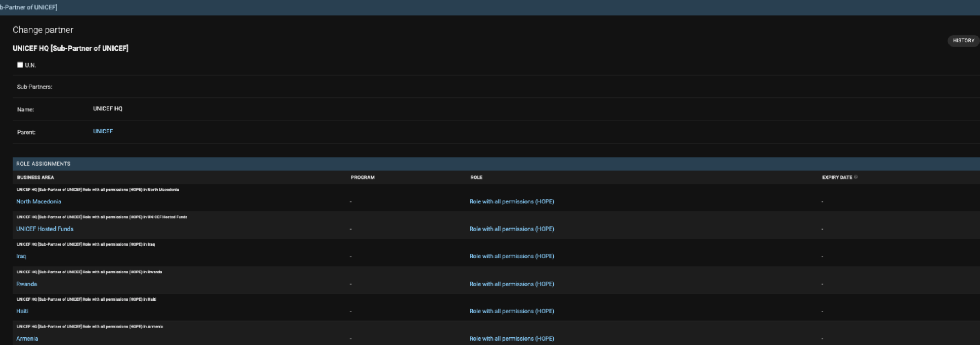View the role assigned to Rwanda
The image size is (980, 345).
511,284
